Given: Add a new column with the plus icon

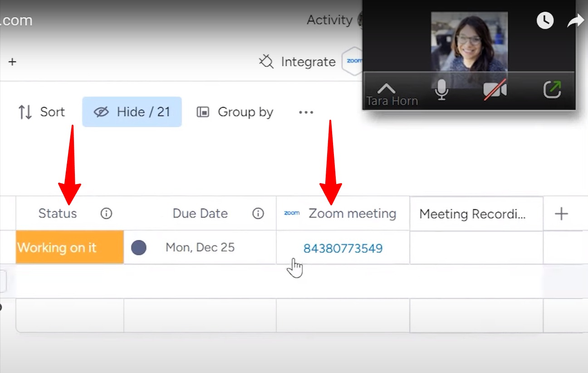Looking at the screenshot, I should (562, 213).
